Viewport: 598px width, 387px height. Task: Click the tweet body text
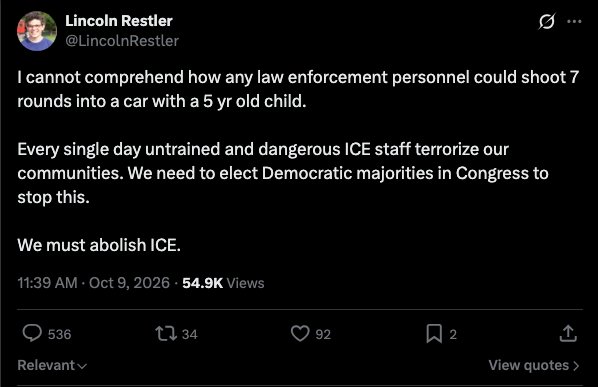pos(298,161)
